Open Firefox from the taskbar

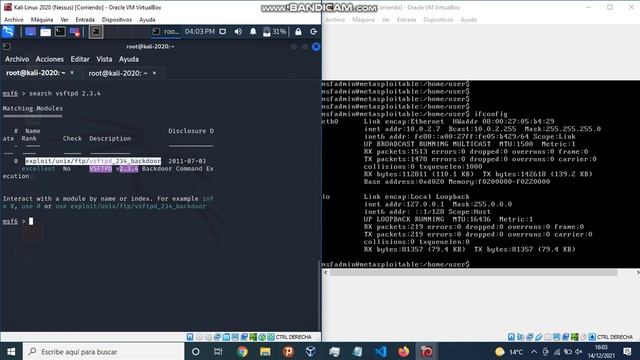(x=403, y=351)
